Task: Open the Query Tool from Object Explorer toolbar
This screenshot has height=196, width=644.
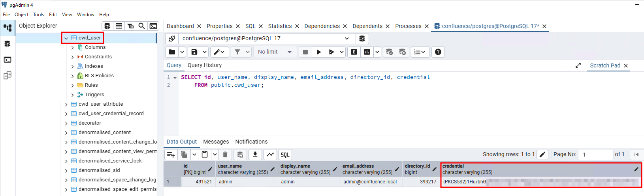Action: tap(107, 26)
